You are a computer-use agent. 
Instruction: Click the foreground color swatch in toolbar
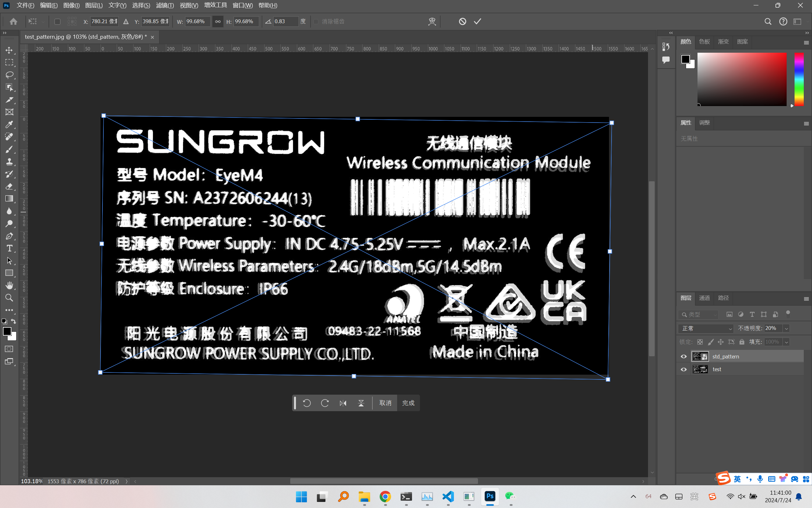click(x=7, y=331)
